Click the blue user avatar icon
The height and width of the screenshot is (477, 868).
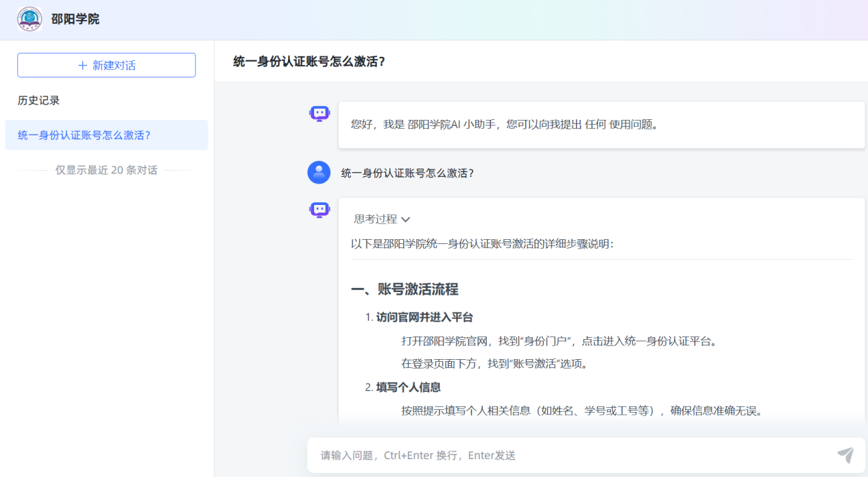coord(319,173)
